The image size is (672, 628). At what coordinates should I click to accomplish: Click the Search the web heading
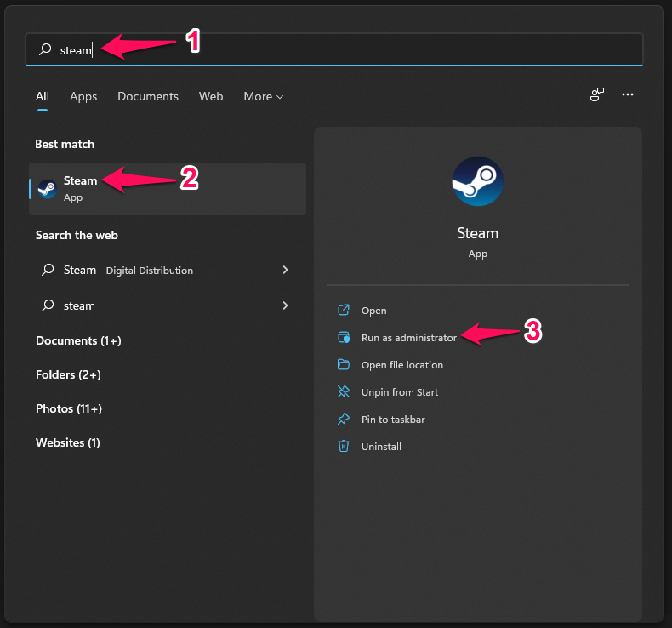(x=77, y=235)
